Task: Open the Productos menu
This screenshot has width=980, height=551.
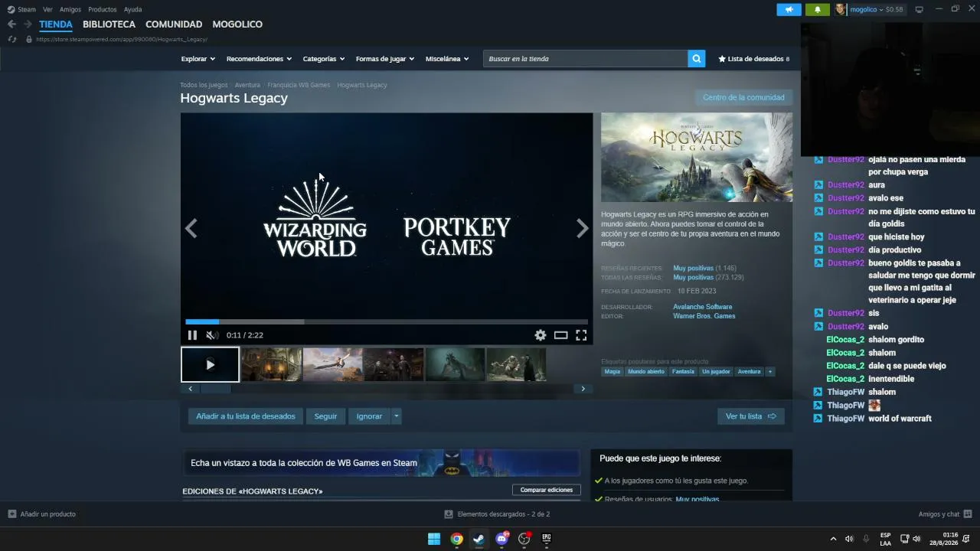Action: (x=103, y=9)
